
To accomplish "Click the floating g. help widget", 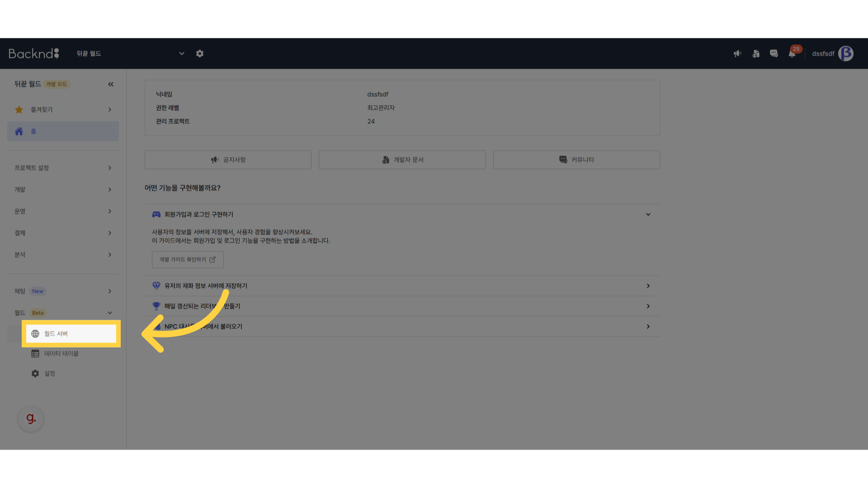I will [x=31, y=419].
